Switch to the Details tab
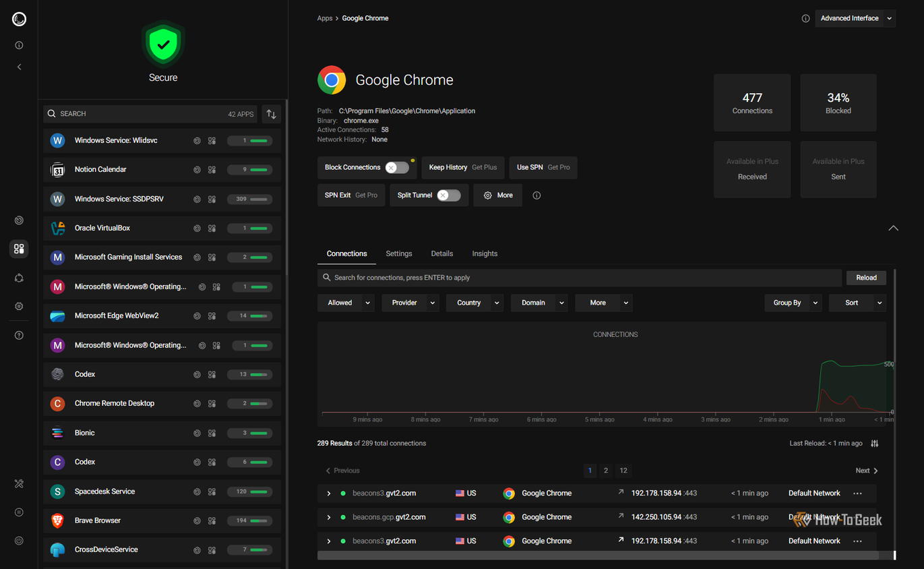The image size is (924, 569). 442,253
